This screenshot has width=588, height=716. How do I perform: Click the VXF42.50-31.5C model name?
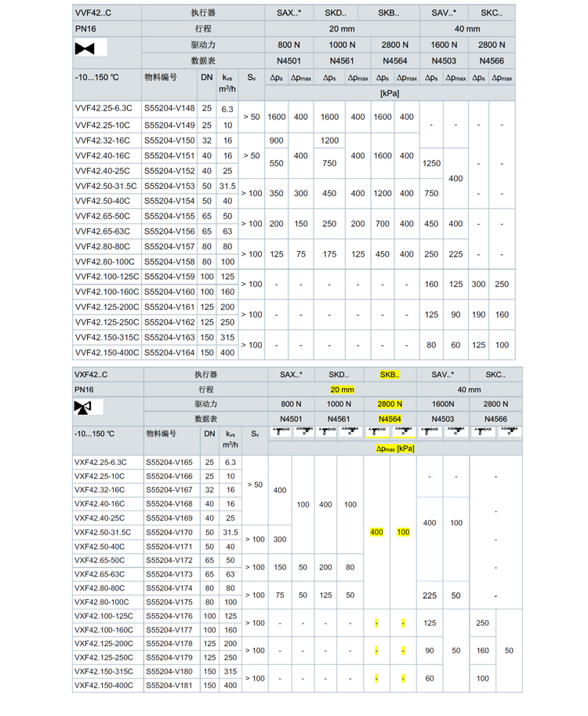(102, 532)
